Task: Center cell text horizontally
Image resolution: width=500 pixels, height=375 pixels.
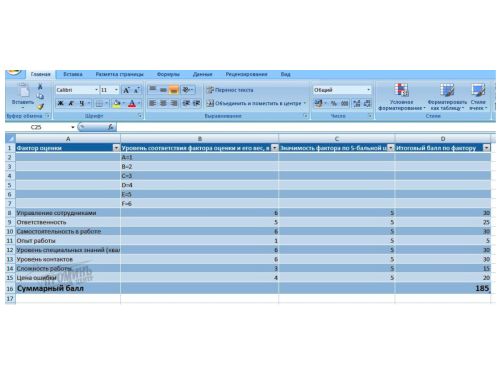Action: [x=163, y=103]
